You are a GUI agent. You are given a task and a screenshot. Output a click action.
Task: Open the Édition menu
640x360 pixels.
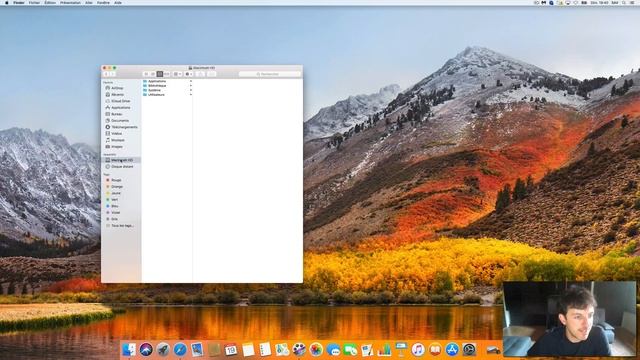click(x=50, y=2)
